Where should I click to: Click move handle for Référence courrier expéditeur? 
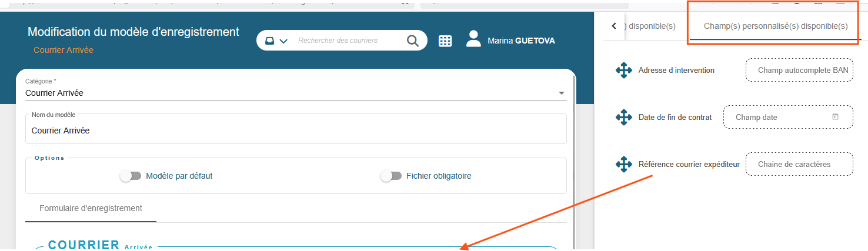pyautogui.click(x=623, y=164)
